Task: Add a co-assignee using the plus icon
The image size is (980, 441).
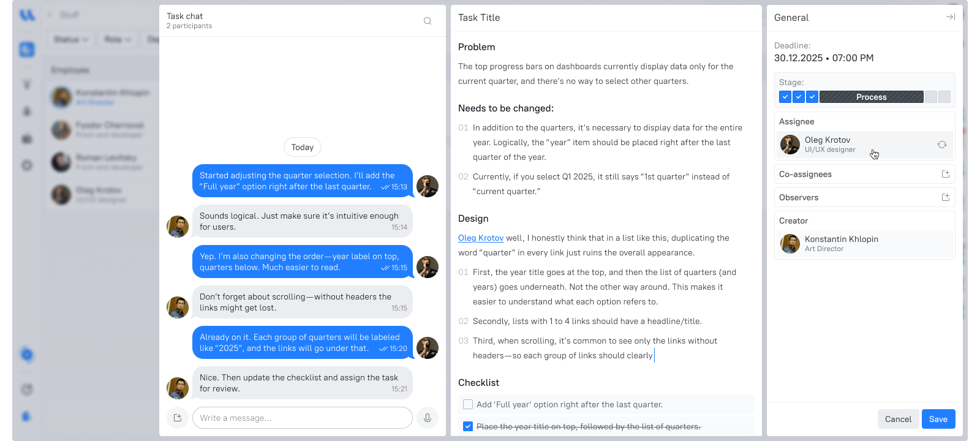Action: tap(945, 175)
